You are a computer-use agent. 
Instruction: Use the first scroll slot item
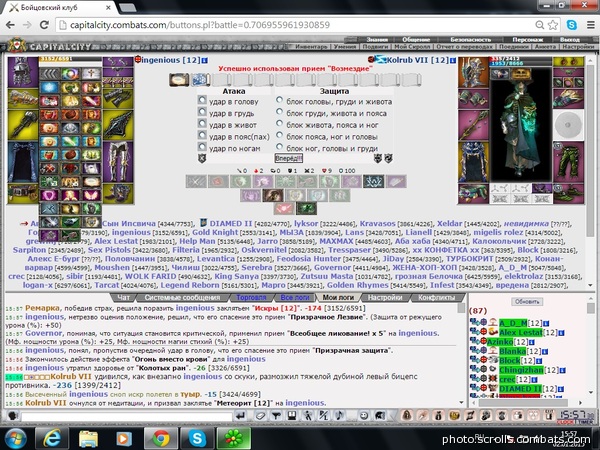(x=179, y=80)
